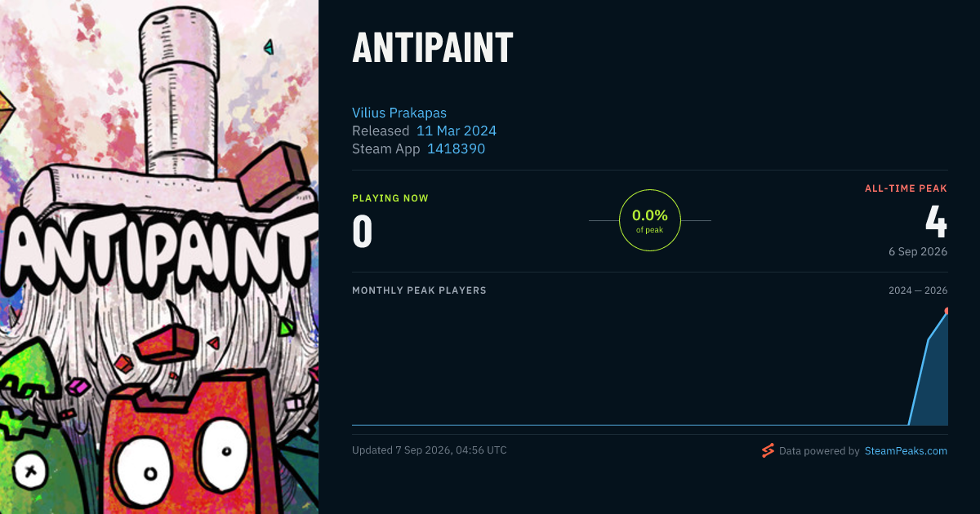Click the SteamPeaks logo icon

click(x=768, y=450)
